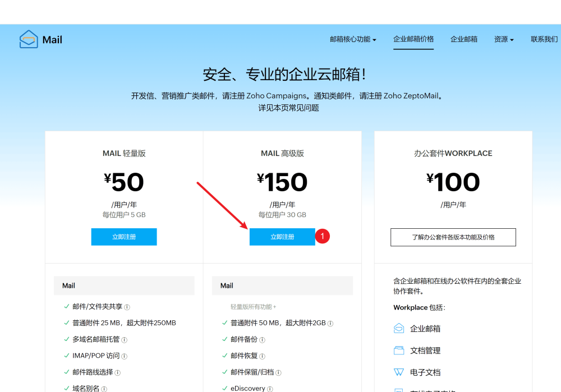561x392 pixels.
Task: Click info icon beside 邮件恢复
Action: point(262,356)
